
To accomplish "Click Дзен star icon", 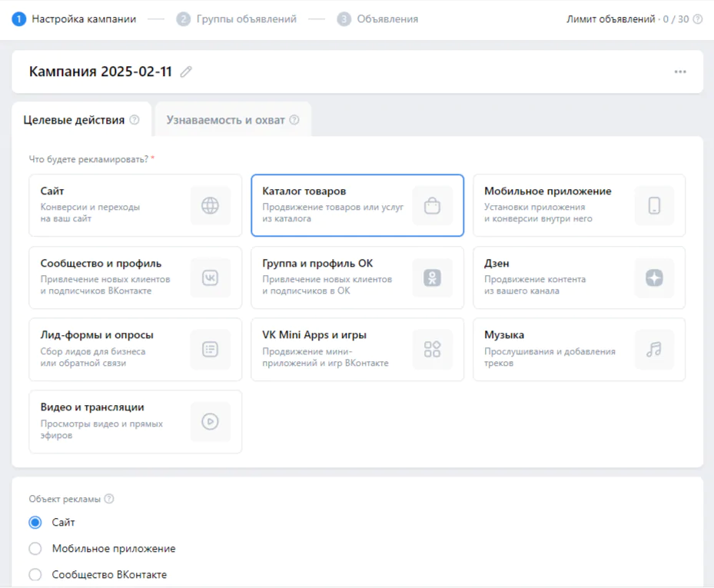I will 654,277.
